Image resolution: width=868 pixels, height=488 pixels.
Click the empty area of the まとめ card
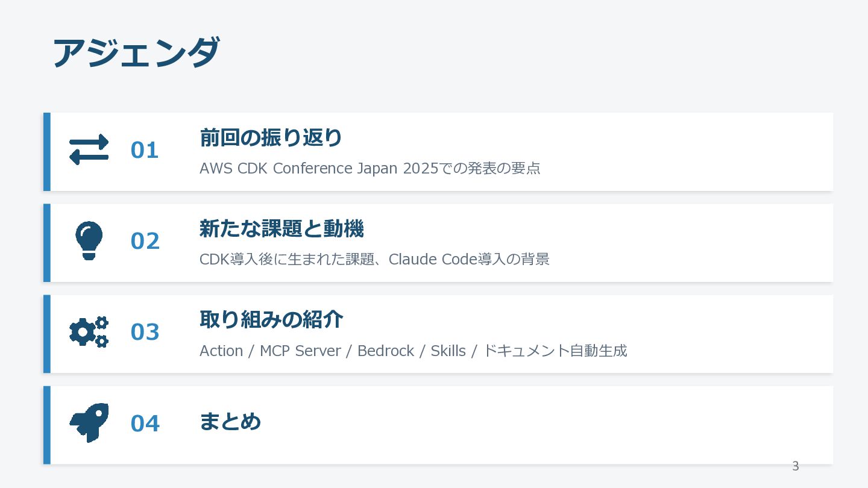[542, 425]
